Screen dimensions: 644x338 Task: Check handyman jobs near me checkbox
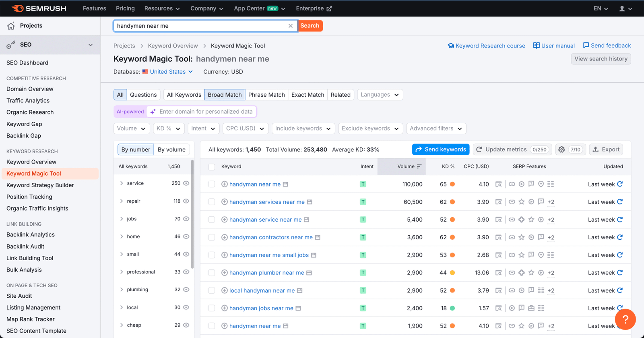[x=212, y=308]
